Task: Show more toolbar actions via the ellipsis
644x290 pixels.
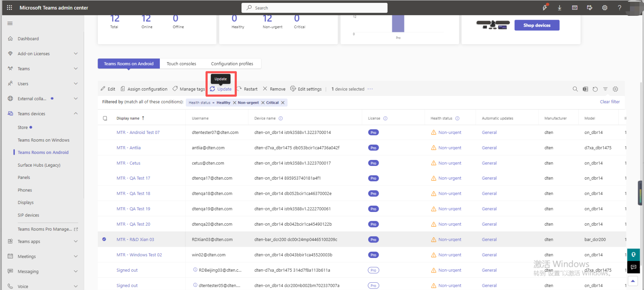Action: (x=370, y=89)
